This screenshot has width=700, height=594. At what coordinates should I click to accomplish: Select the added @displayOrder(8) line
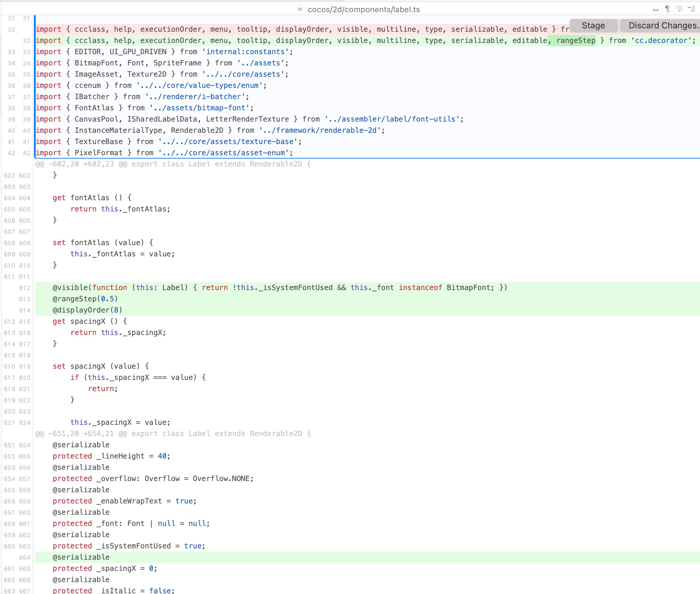pos(87,310)
